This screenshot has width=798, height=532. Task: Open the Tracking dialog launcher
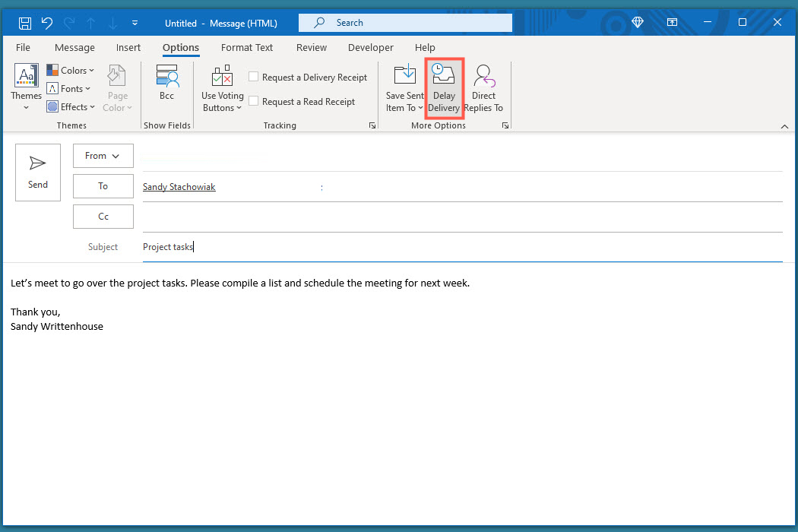pos(372,125)
